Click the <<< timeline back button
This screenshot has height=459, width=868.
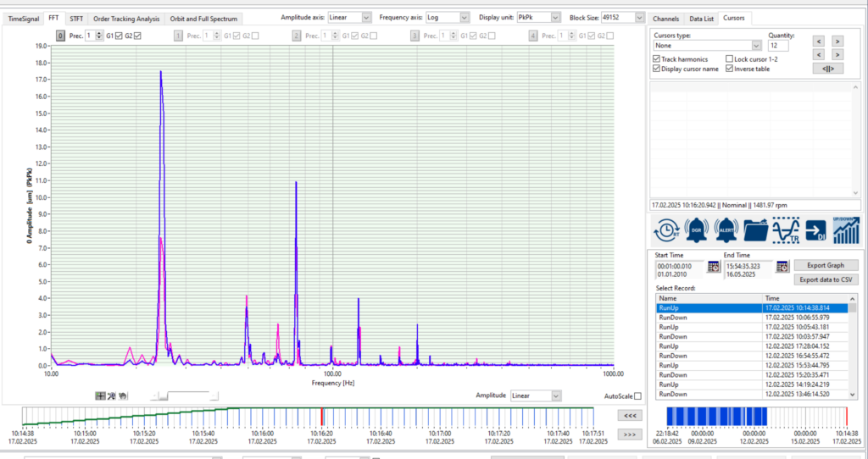click(x=630, y=415)
